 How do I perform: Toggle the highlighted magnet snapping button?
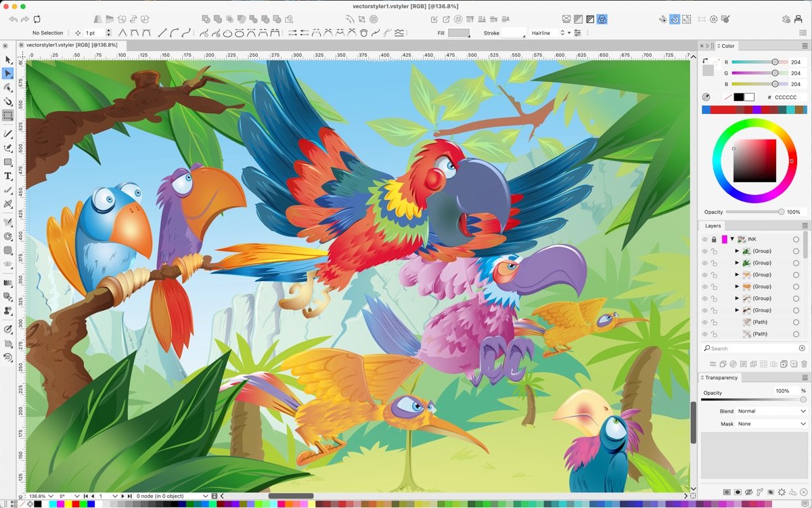pyautogui.click(x=675, y=20)
